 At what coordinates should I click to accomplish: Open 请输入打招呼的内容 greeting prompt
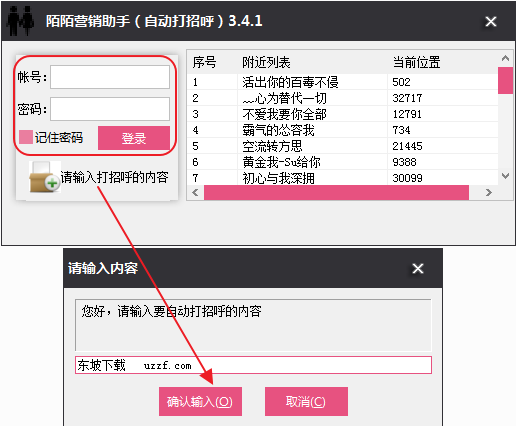pos(114,177)
